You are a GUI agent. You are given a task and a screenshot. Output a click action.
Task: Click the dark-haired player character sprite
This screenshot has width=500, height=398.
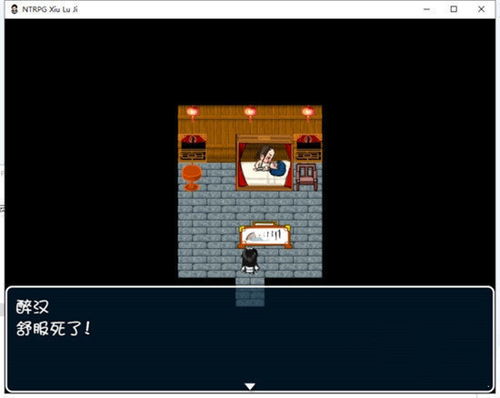point(250,261)
